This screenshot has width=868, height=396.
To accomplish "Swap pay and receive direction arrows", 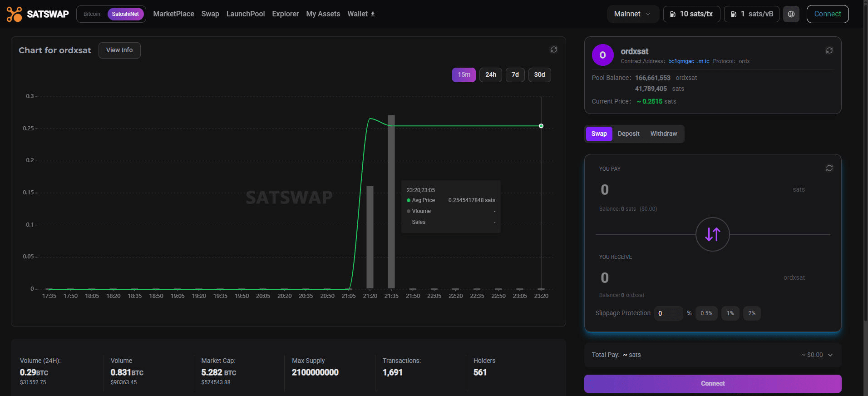I will point(712,234).
